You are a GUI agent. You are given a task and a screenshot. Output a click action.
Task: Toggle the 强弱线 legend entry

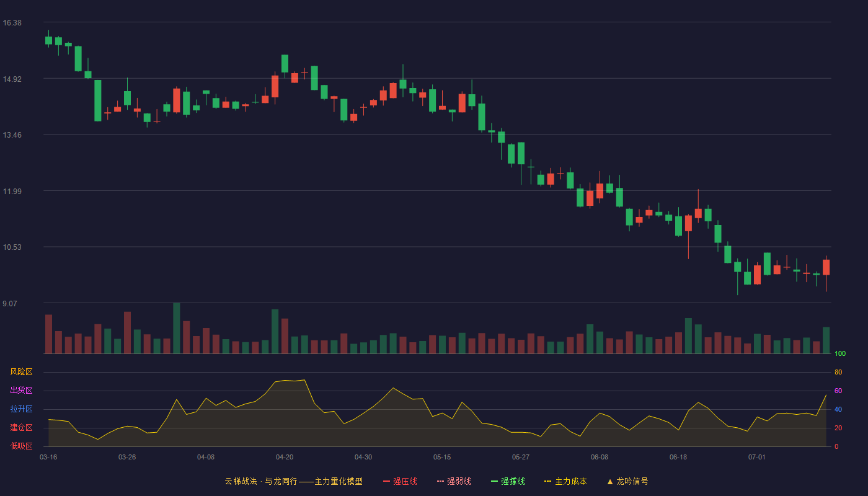(454, 481)
